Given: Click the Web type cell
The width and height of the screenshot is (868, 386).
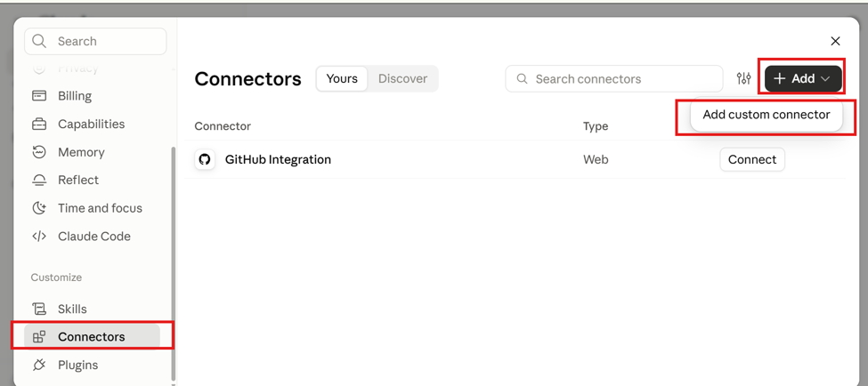Looking at the screenshot, I should (596, 160).
